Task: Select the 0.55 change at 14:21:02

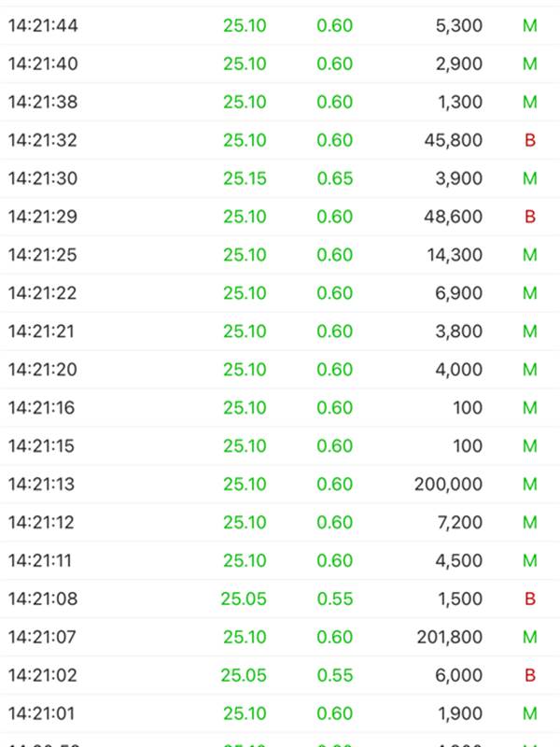Action: tap(335, 675)
